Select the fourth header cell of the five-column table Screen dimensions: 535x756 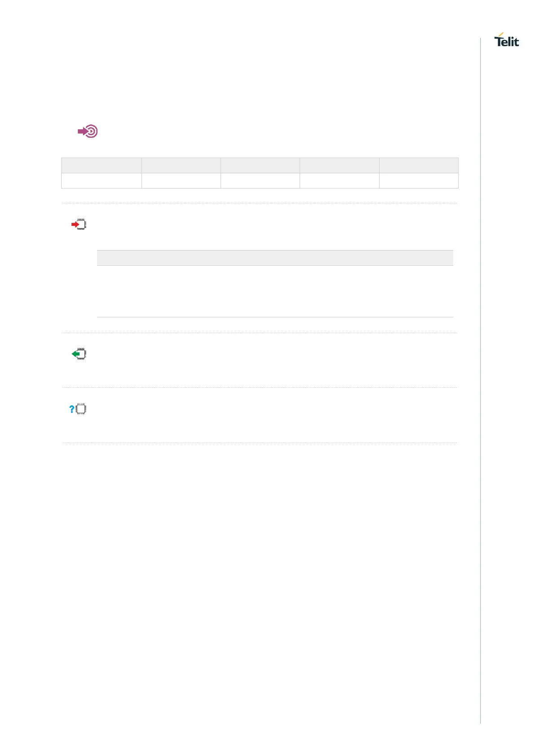coord(339,165)
